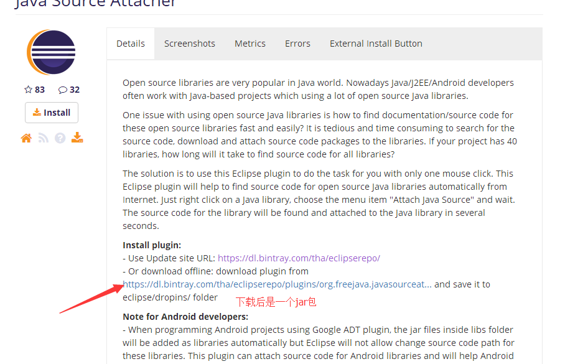The height and width of the screenshot is (364, 588).
Task: Click the 'eclipse/dropins/ folder' text
Action: pos(170,297)
